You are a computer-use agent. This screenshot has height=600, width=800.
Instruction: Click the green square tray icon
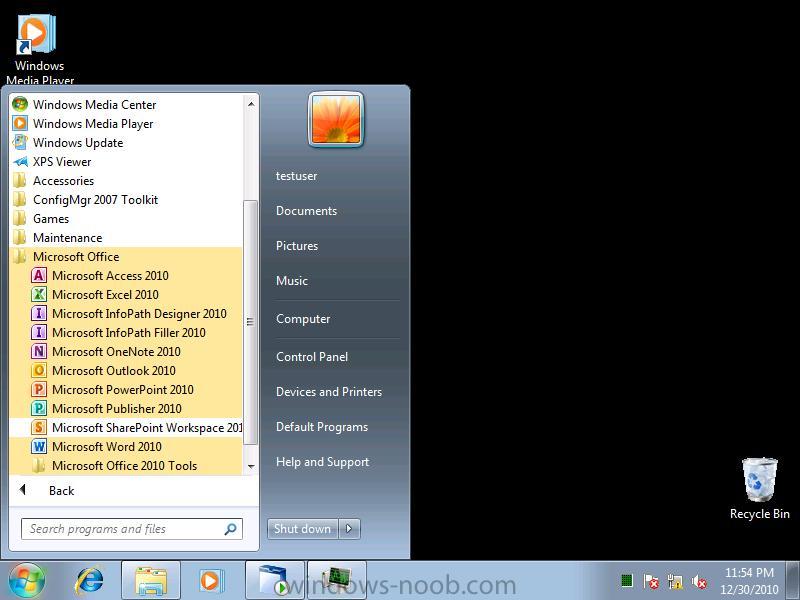pyautogui.click(x=627, y=581)
